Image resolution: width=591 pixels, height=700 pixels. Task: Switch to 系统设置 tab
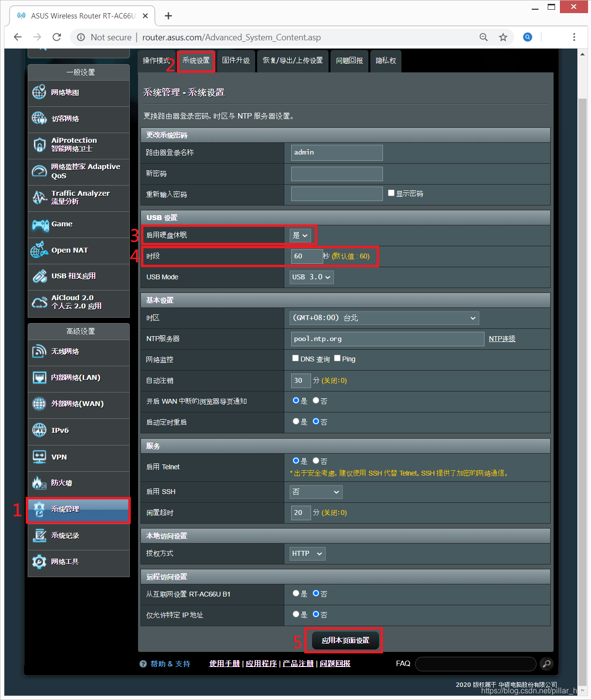[196, 61]
